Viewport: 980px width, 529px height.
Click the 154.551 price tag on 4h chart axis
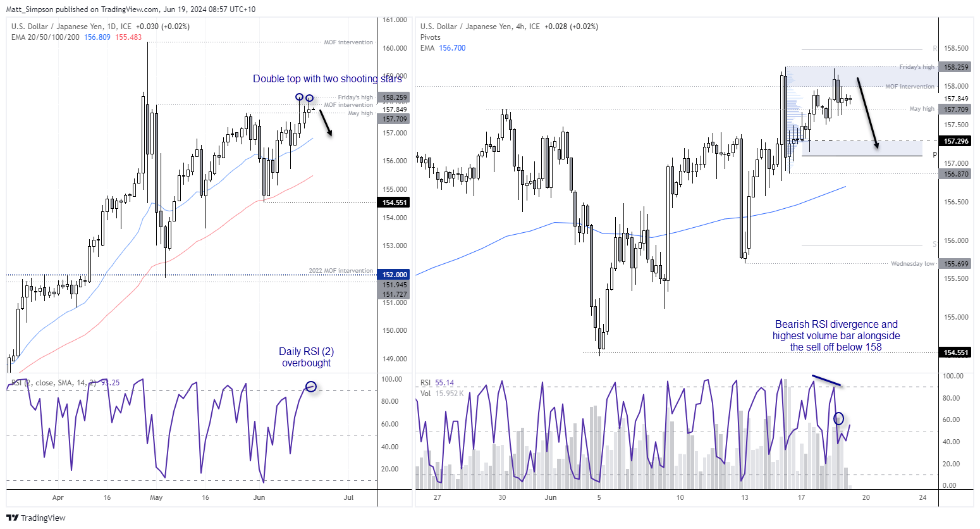(x=955, y=352)
